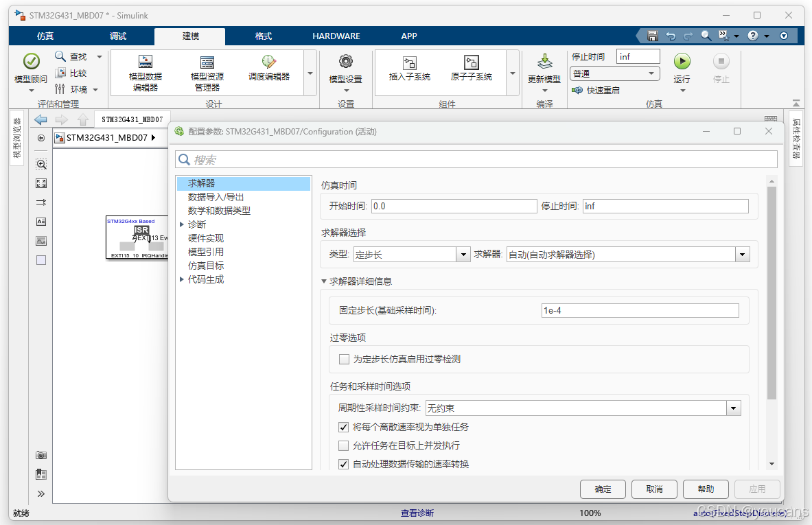
Task: Click the Up to Parent arrow icon
Action: 83,119
